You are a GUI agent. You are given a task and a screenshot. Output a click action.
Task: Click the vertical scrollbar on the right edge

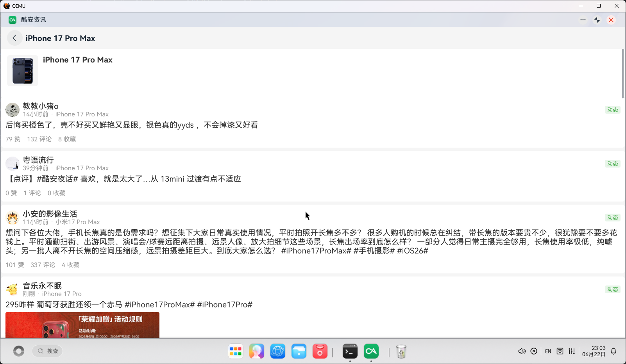[623, 74]
